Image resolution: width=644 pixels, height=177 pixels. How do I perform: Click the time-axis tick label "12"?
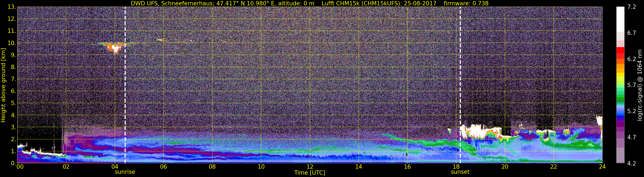coord(310,167)
